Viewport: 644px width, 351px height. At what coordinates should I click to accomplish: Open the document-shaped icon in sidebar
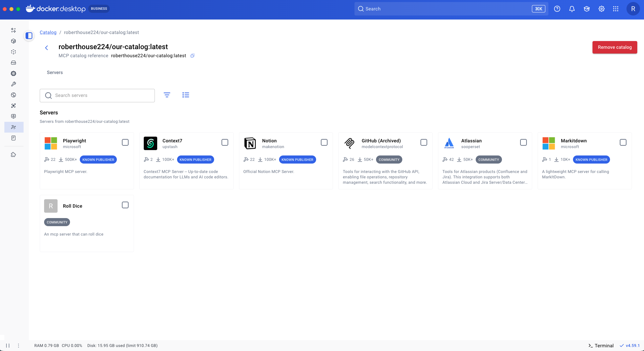pos(13,138)
